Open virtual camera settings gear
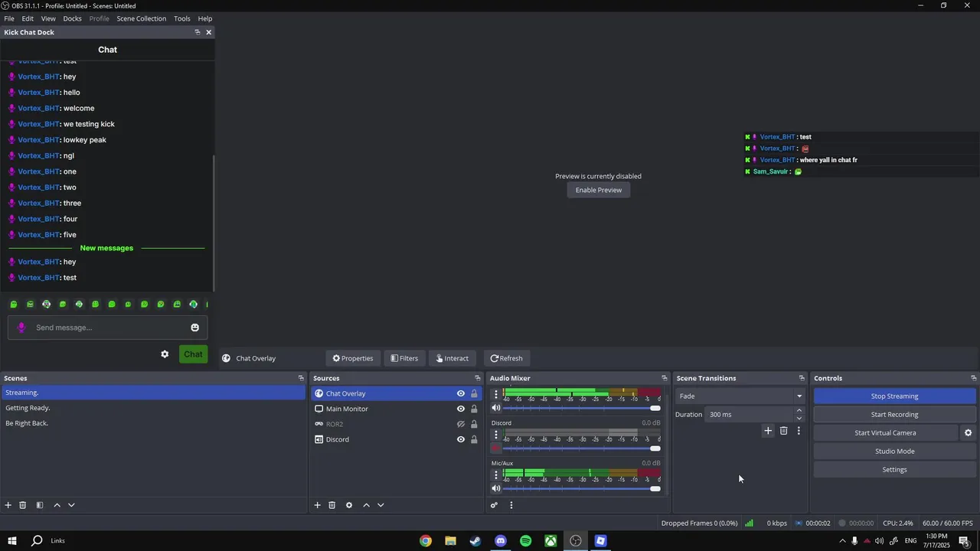Viewport: 980px width, 551px height. (968, 433)
